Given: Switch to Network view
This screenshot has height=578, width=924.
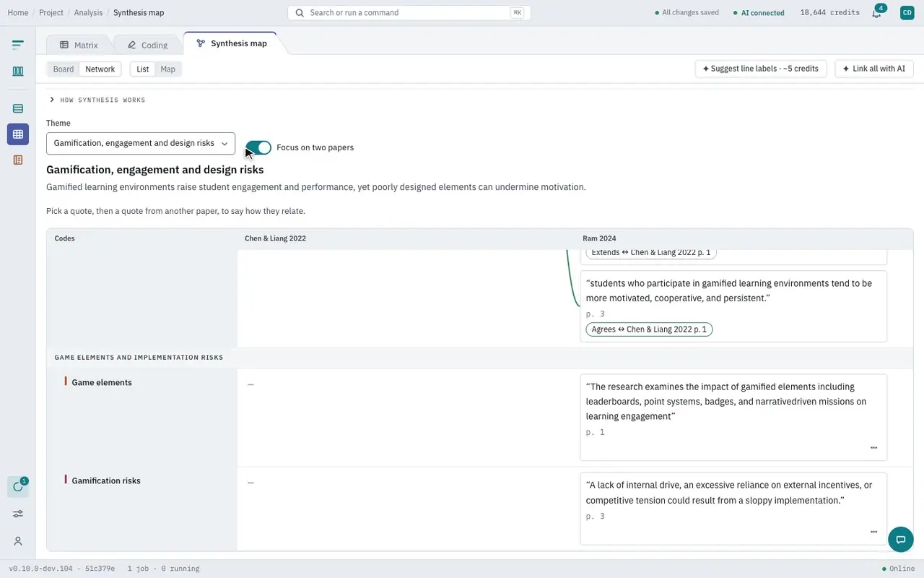Looking at the screenshot, I should [x=100, y=69].
